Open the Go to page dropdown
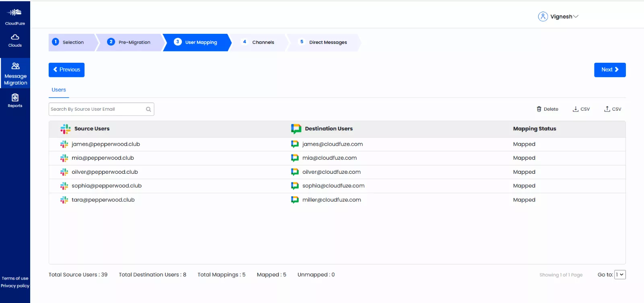Image resolution: width=644 pixels, height=303 pixels. click(x=620, y=274)
